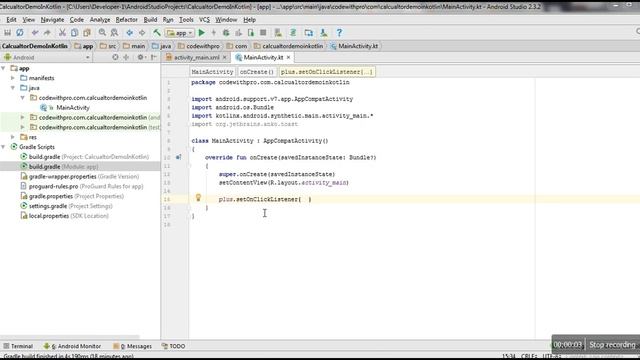This screenshot has width=640, height=360.
Task: Click the Redo arrow in the toolbar
Action: 47,33
